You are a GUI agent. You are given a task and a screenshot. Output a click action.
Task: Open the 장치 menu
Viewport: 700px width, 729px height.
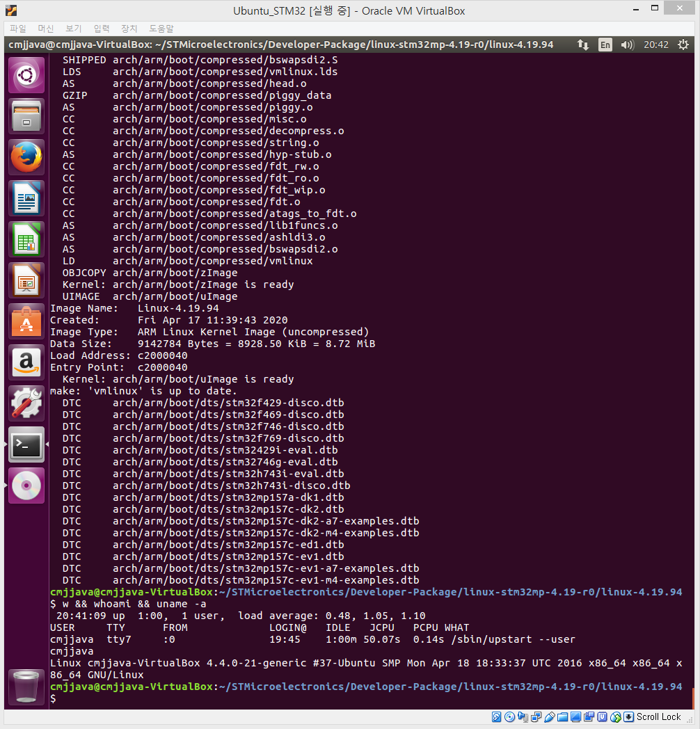pyautogui.click(x=129, y=29)
